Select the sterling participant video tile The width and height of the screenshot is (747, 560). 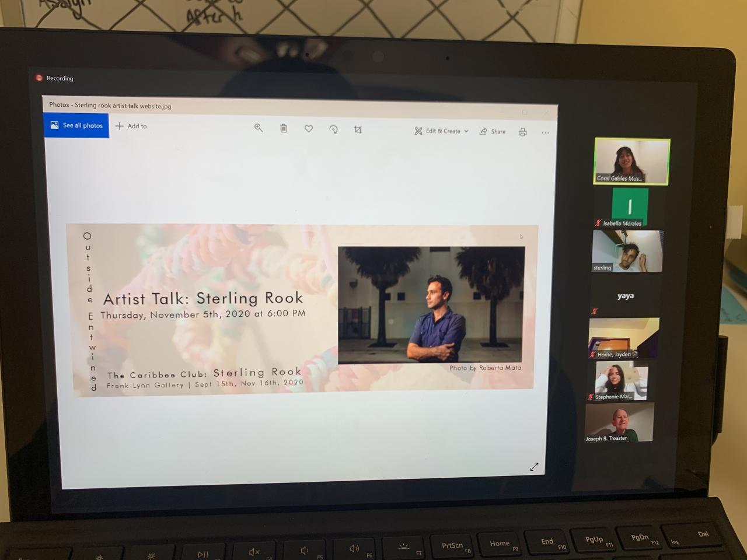point(627,251)
